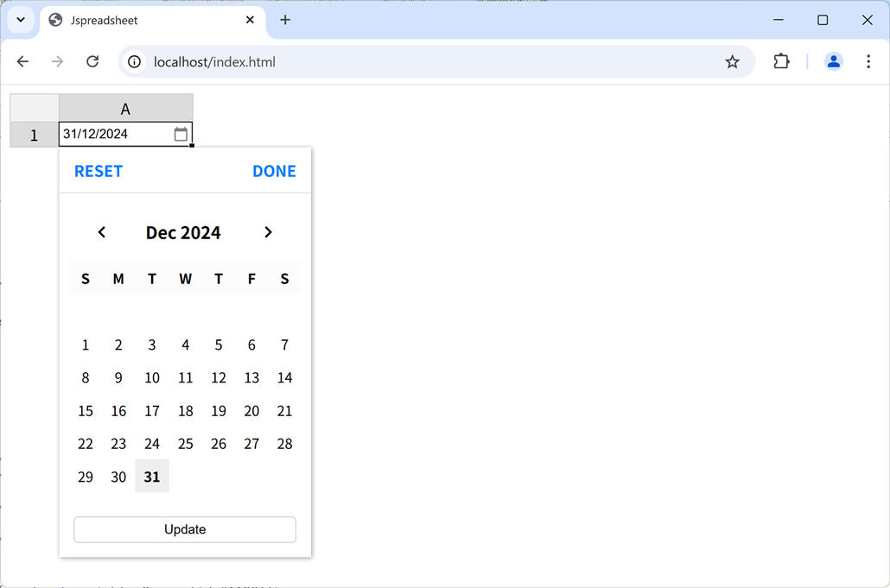Advance to January with the right chevron
This screenshot has height=588, width=890.
(x=268, y=231)
